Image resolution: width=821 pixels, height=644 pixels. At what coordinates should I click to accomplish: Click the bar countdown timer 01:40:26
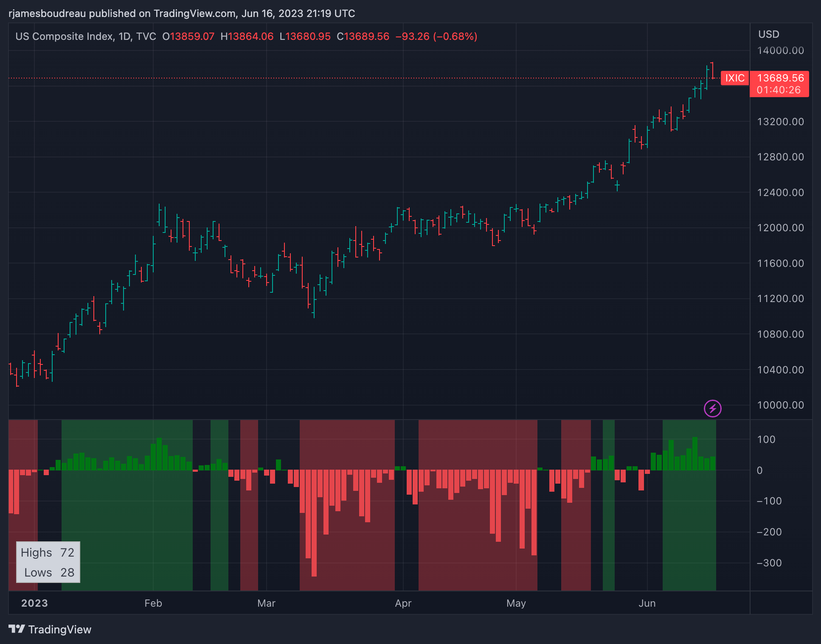[779, 90]
